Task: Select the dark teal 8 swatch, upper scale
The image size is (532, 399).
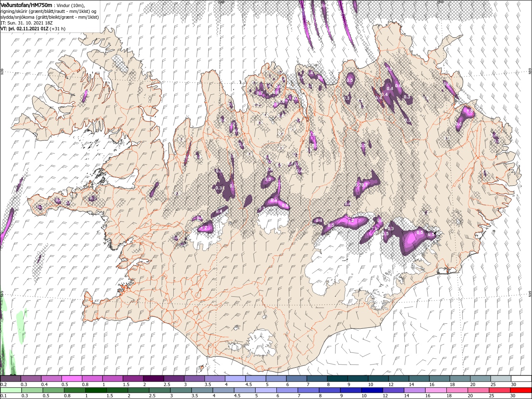Action: point(337,378)
